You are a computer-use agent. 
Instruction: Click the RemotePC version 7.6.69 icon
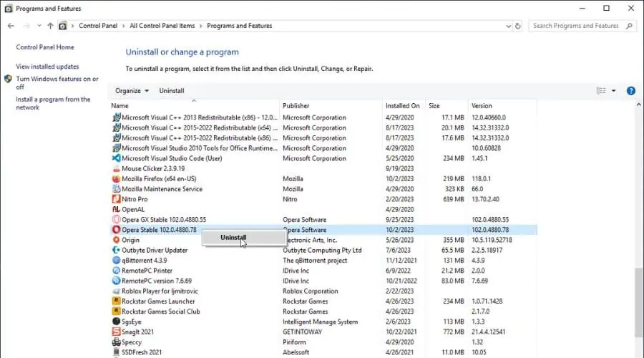click(116, 281)
